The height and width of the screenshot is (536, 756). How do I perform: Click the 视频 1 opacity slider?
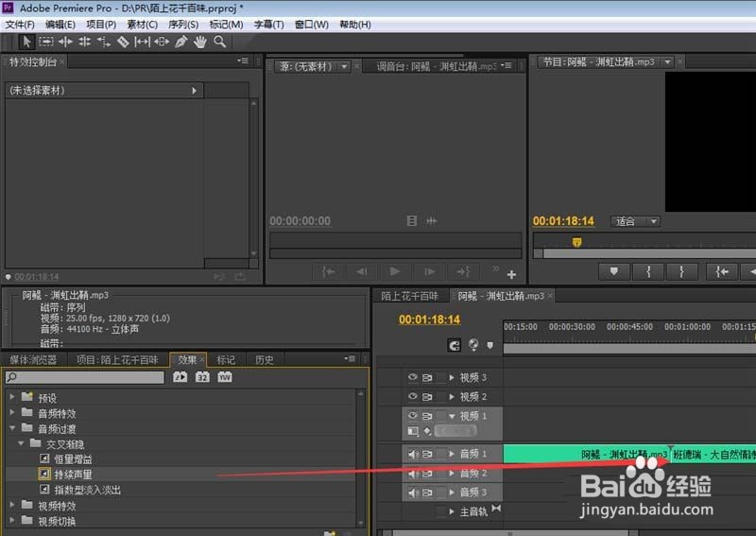(455, 431)
